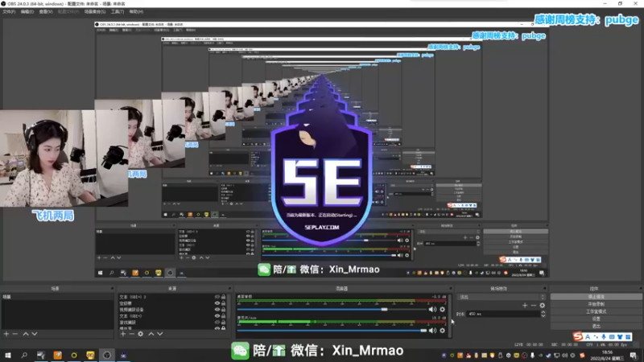
Task: Open the Windows notification center icon
Action: click(634, 356)
